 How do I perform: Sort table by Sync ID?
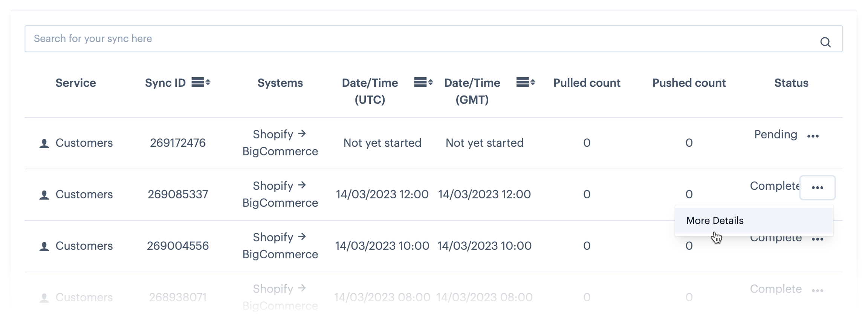pyautogui.click(x=200, y=82)
